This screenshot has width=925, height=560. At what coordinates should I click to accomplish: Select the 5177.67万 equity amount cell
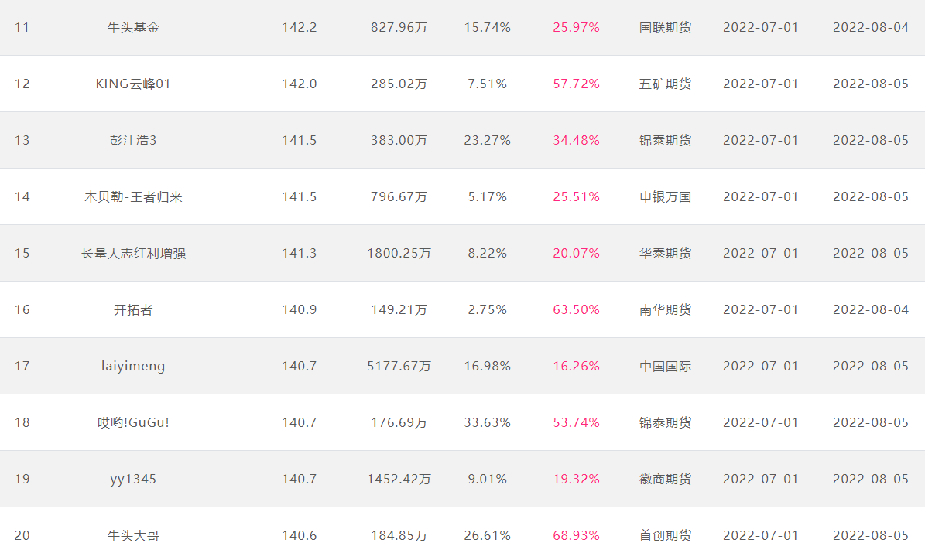click(x=399, y=366)
